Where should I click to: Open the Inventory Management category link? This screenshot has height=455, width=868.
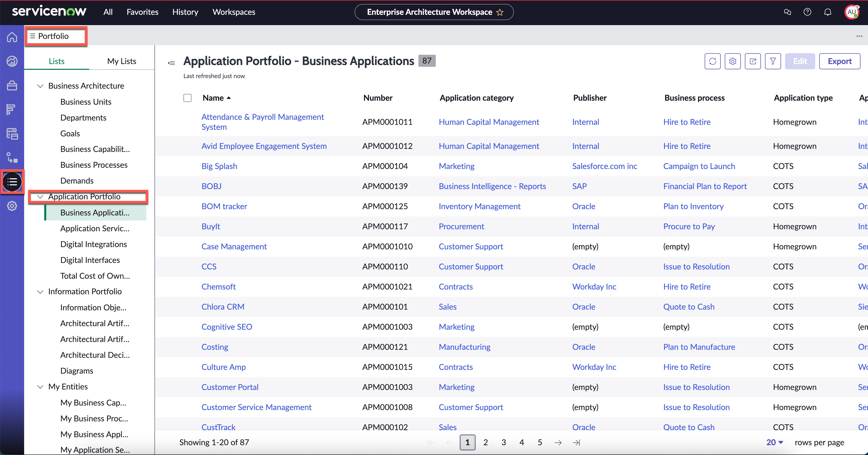479,206
